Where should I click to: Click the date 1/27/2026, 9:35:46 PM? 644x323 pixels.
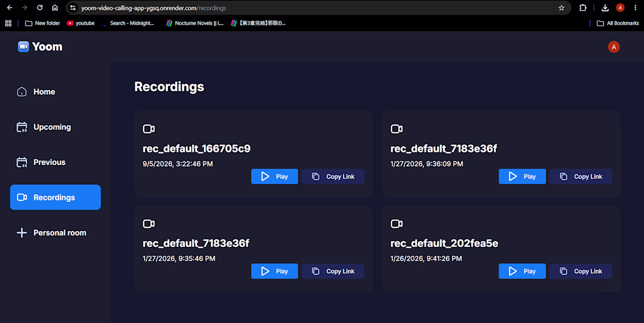point(179,259)
